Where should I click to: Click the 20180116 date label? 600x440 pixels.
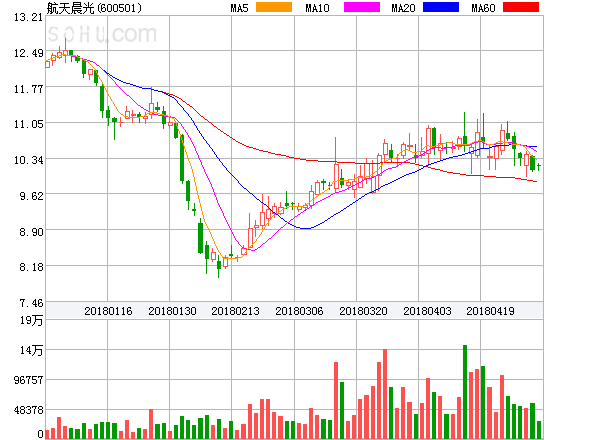click(108, 311)
